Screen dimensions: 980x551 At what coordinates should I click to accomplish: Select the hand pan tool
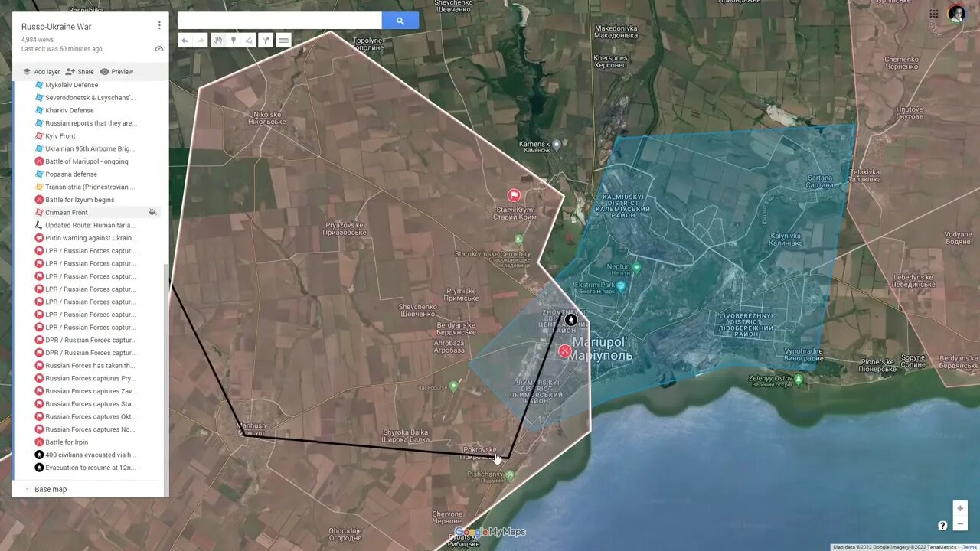pyautogui.click(x=218, y=41)
